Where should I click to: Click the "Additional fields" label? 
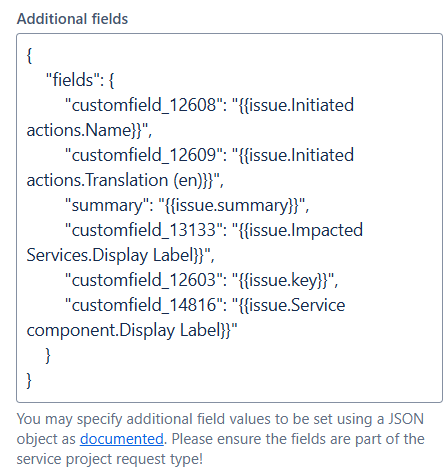pos(72,19)
